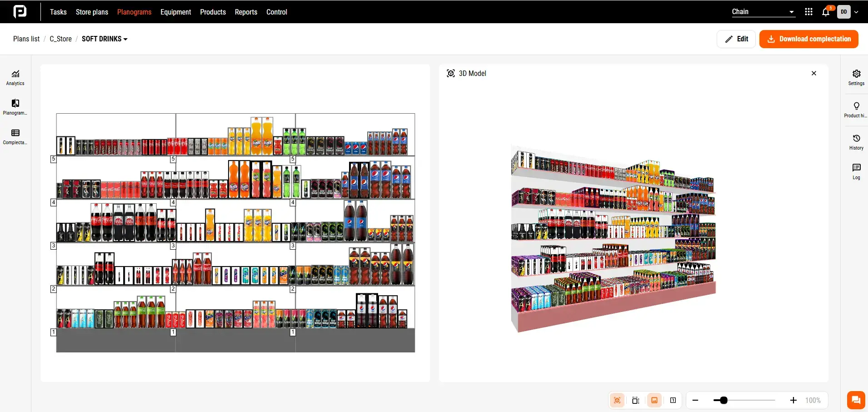Click Download complectation button
This screenshot has width=868, height=412.
pyautogui.click(x=808, y=39)
